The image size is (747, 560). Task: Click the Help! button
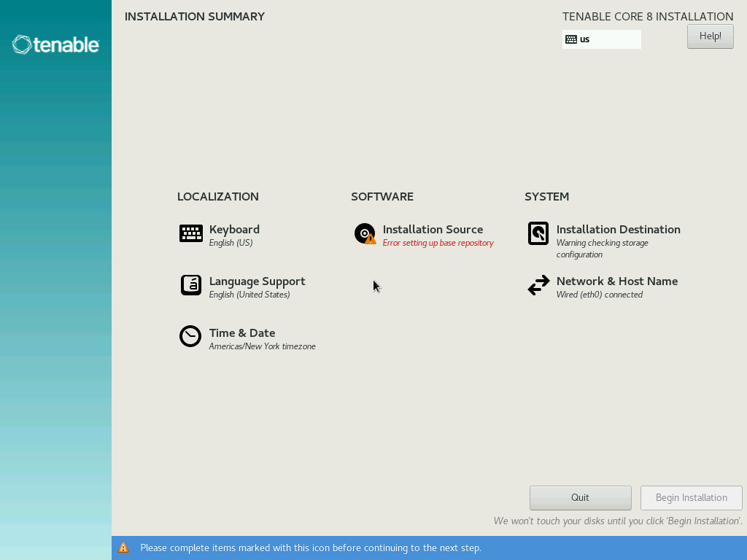(x=710, y=36)
